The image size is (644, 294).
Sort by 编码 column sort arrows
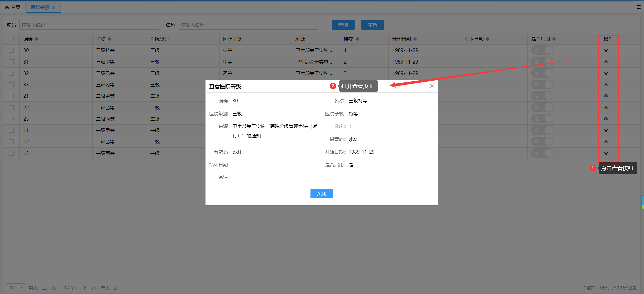[37, 39]
